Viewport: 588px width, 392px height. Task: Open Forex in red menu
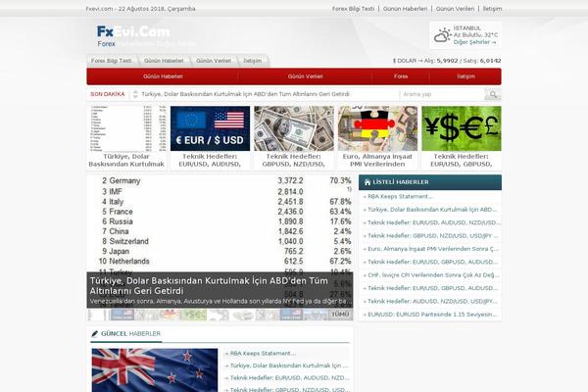(x=401, y=76)
